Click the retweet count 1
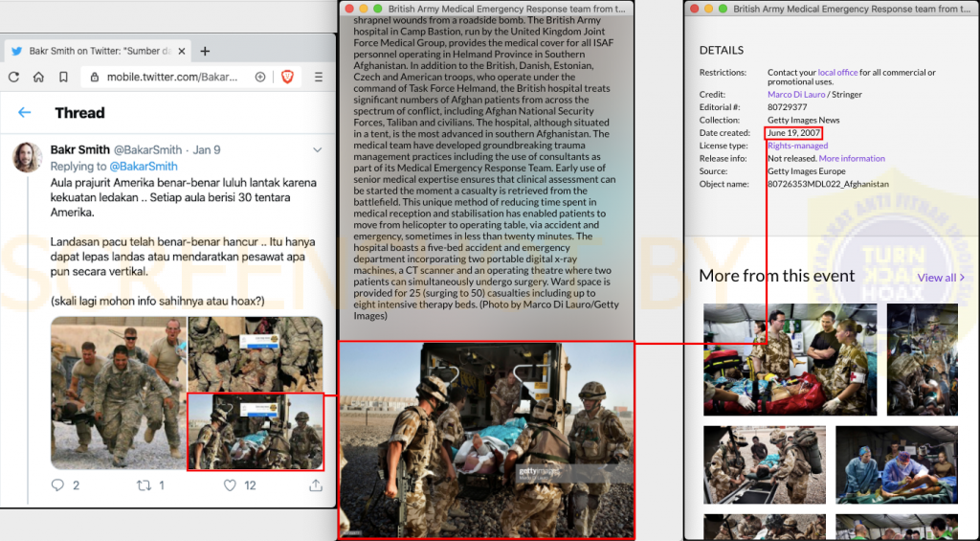 coord(161,485)
